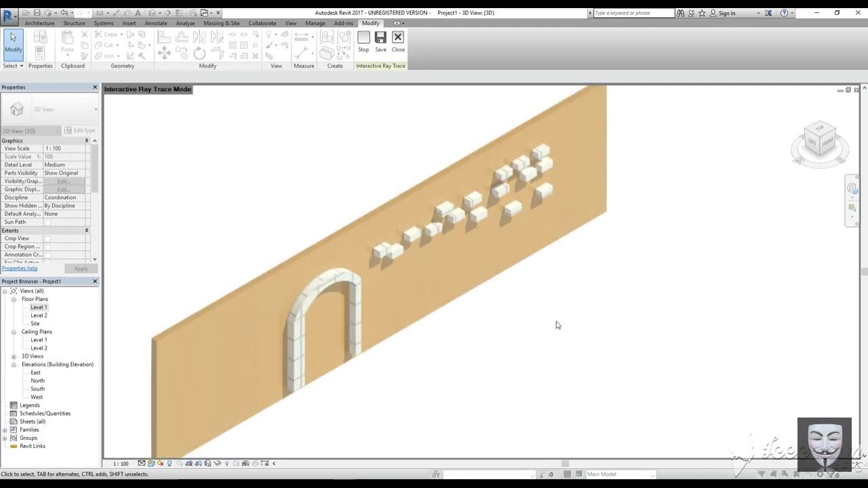The image size is (868, 488).
Task: Toggle the Sun Path checkbox
Action: pyautogui.click(x=47, y=222)
